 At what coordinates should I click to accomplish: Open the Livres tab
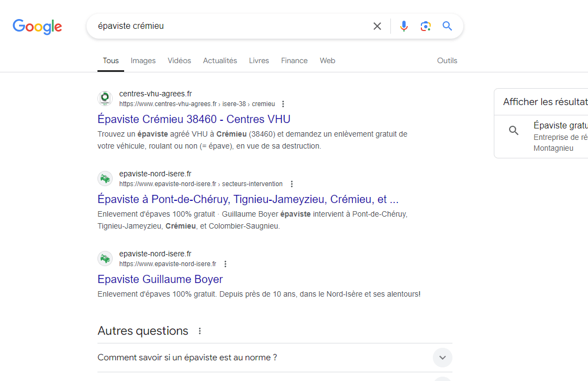259,61
